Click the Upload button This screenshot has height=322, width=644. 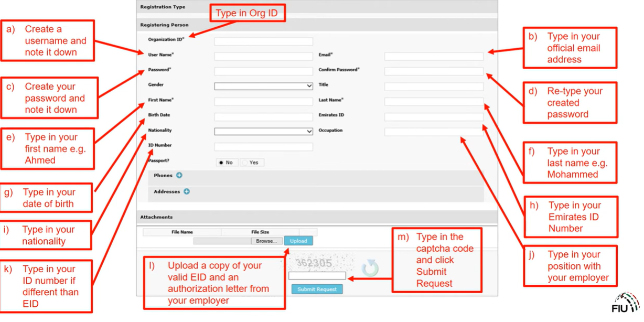coord(298,241)
